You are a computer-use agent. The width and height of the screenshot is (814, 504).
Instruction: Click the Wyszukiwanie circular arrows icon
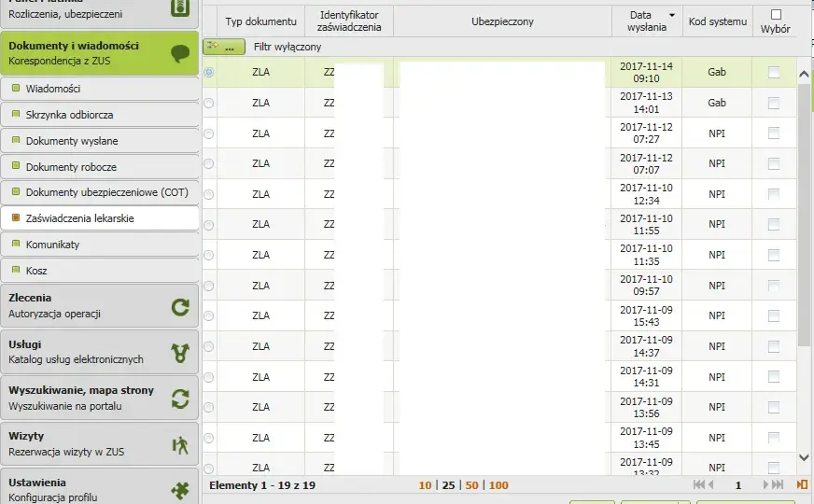pyautogui.click(x=180, y=399)
